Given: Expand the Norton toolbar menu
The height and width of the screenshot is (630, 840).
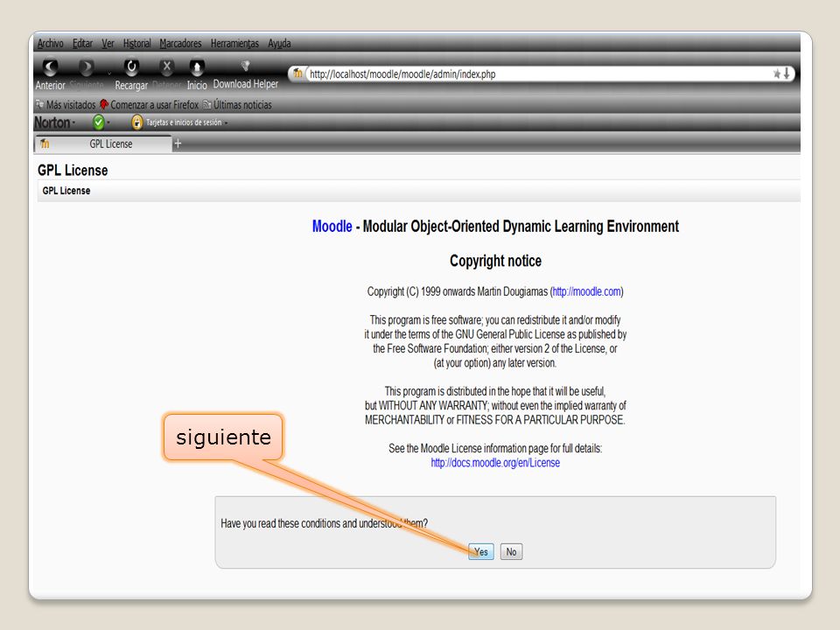Looking at the screenshot, I should point(54,122).
